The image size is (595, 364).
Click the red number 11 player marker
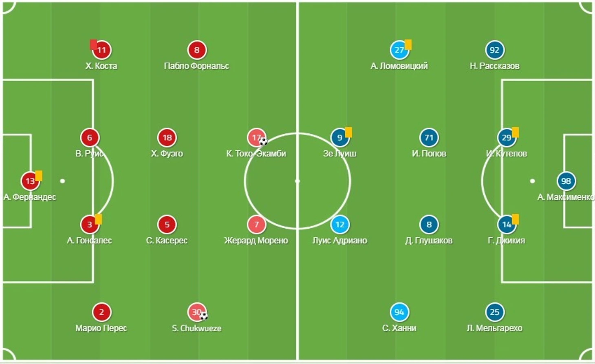[x=101, y=50]
